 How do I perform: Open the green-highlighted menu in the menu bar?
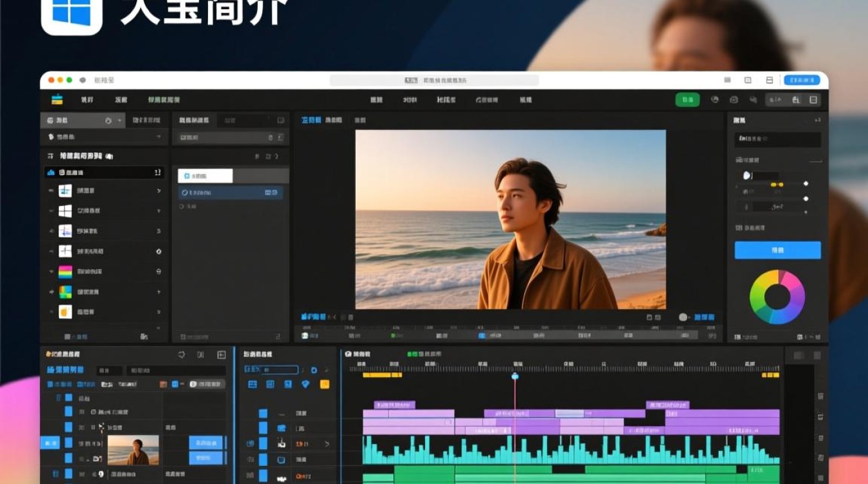coord(163,99)
